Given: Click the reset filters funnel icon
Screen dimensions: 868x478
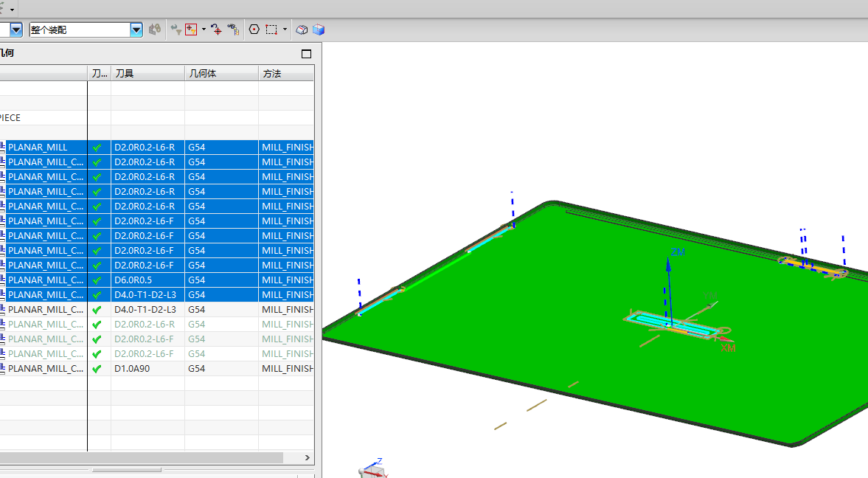Looking at the screenshot, I should (x=176, y=30).
